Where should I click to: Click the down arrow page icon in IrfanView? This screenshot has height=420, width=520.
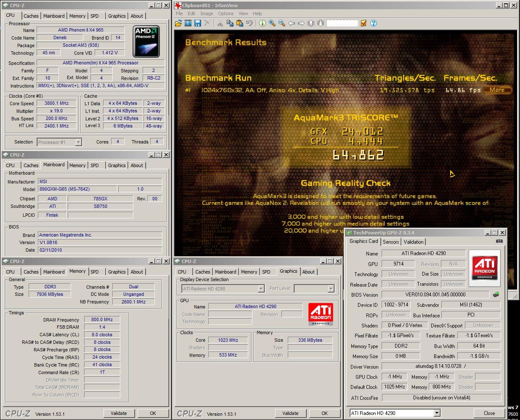coord(321,23)
